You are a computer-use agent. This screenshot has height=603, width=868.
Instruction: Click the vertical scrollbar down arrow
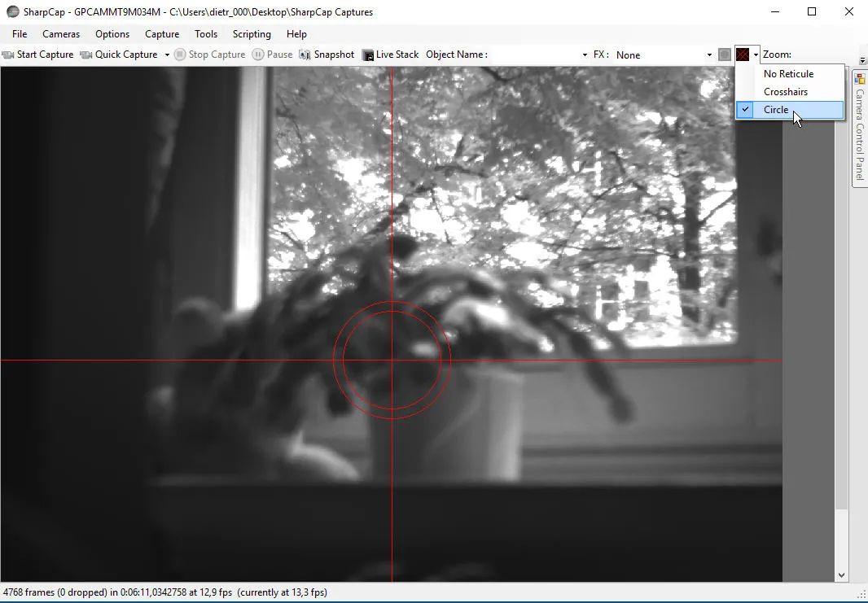click(842, 575)
